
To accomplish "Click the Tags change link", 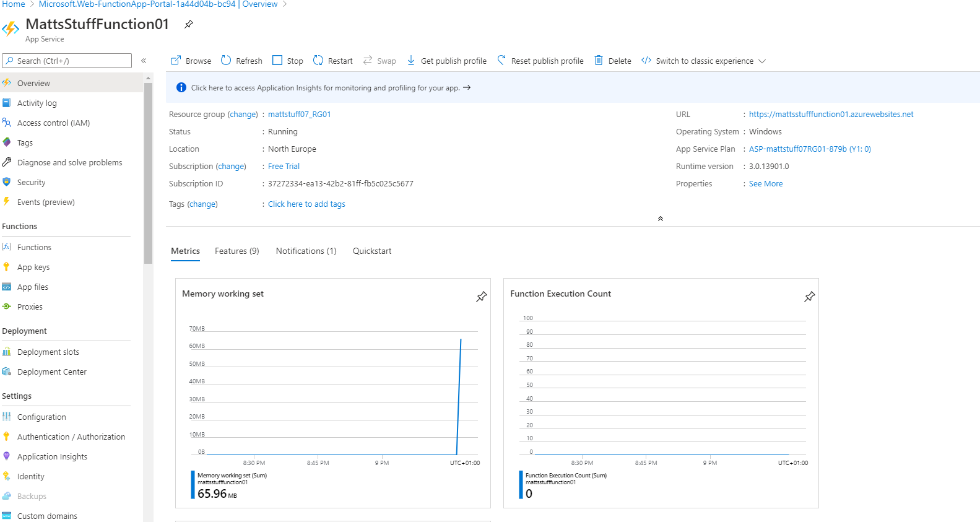I will point(202,204).
